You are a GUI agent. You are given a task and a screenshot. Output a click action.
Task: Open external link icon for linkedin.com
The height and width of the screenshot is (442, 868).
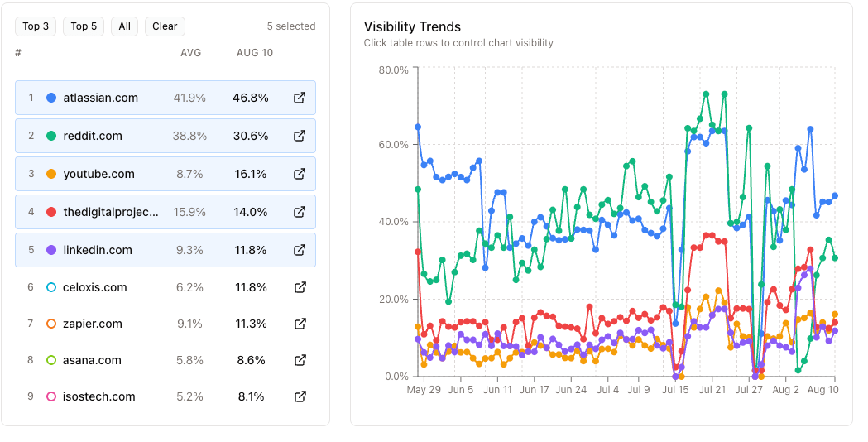[300, 250]
